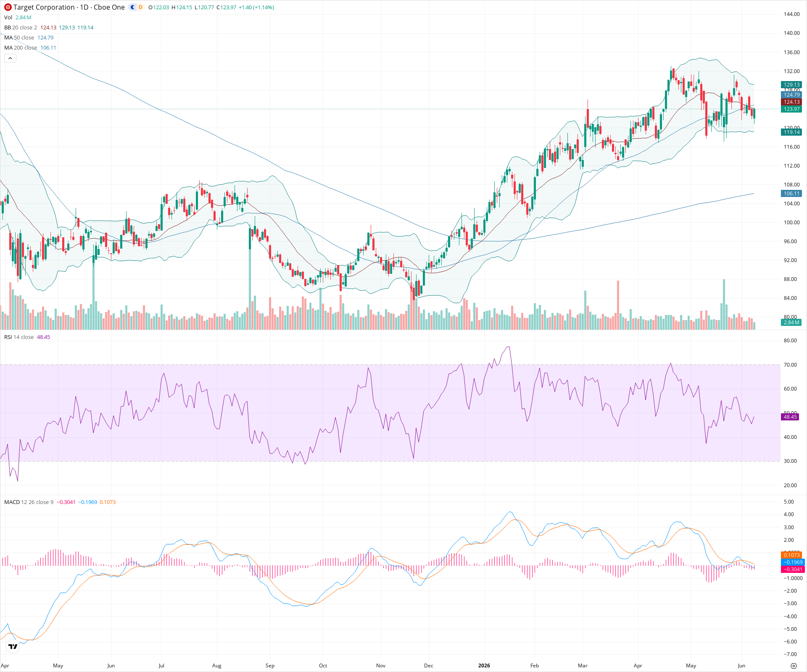This screenshot has width=807, height=672.
Task: Click the 144.00 price scale label
Action: coord(792,14)
